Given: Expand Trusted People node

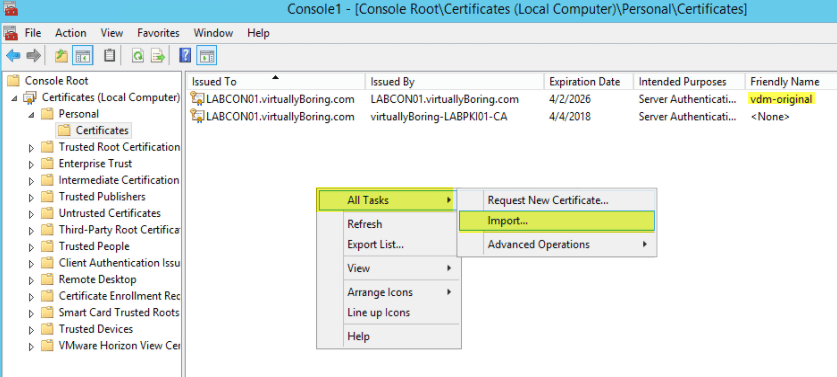Looking at the screenshot, I should coord(31,247).
